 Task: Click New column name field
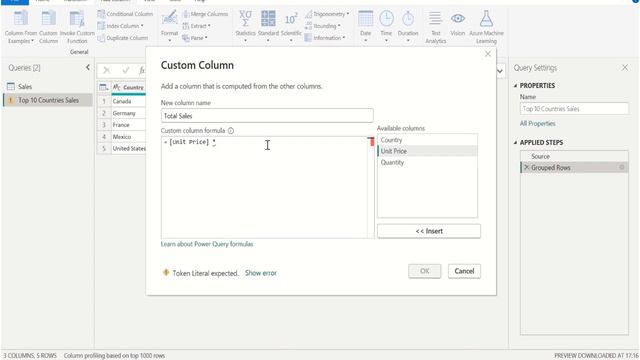coord(267,116)
